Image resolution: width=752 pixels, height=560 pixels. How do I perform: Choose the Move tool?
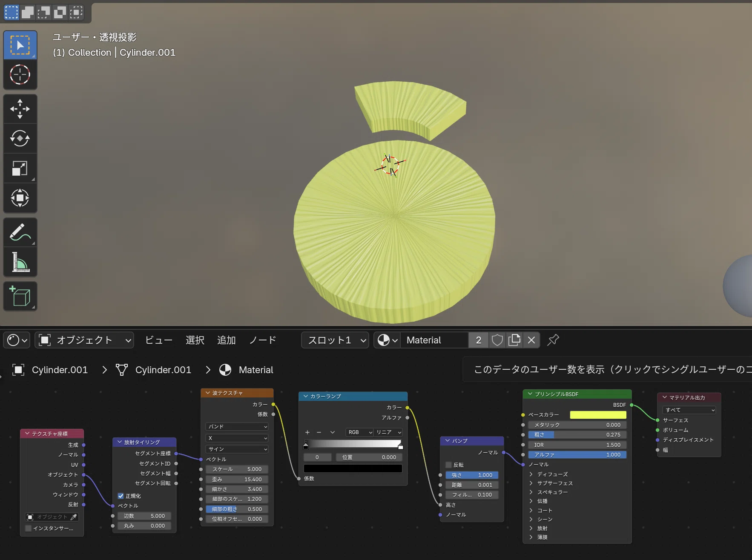pyautogui.click(x=20, y=109)
